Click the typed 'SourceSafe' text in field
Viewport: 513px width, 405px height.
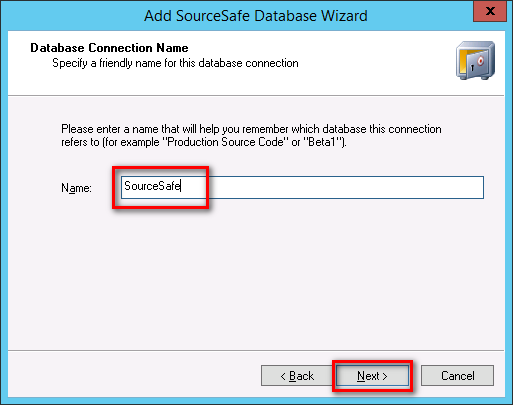click(152, 186)
